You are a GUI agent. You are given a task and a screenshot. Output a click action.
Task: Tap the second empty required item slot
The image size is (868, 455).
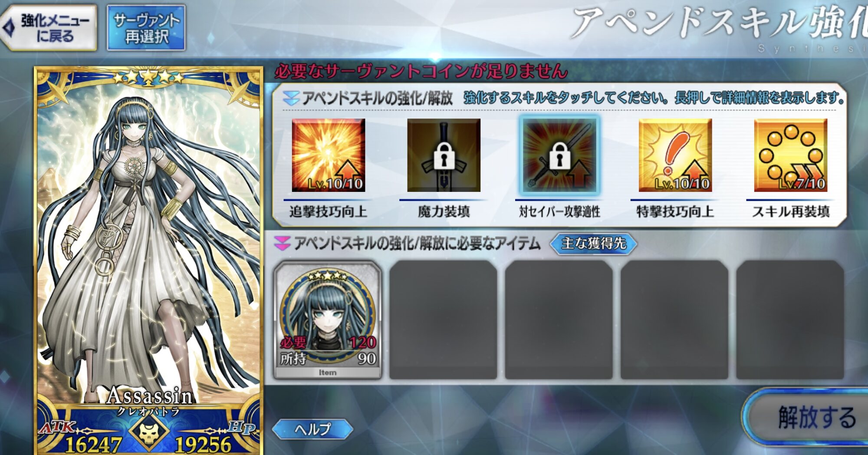(x=559, y=320)
